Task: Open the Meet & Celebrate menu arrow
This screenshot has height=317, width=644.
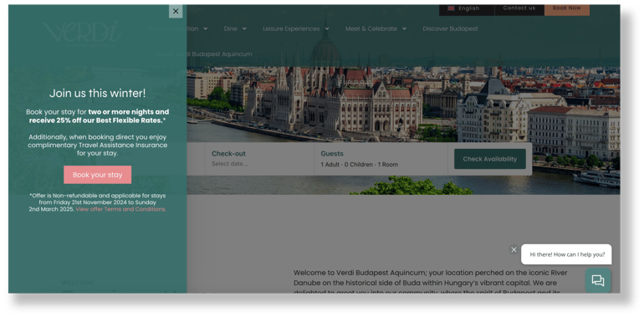Action: click(x=404, y=28)
